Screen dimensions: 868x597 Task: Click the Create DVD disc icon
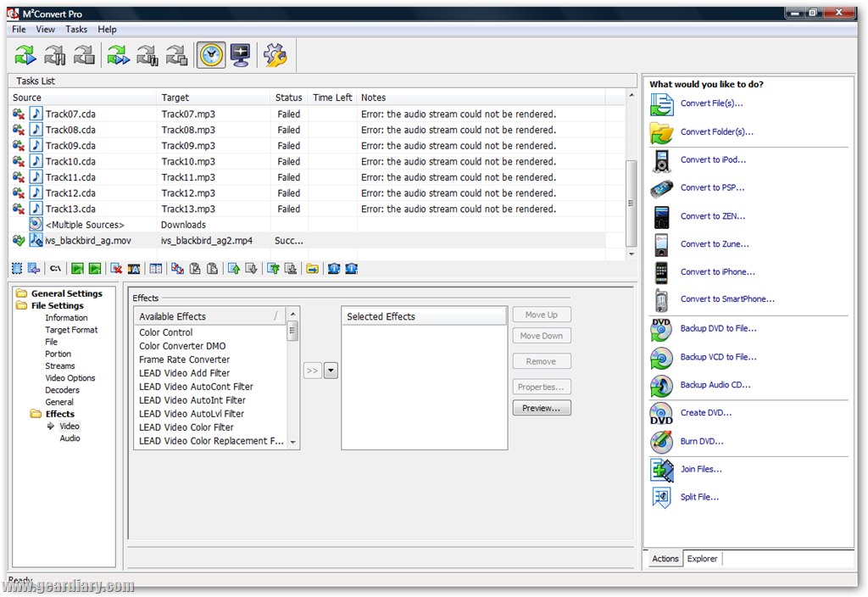click(661, 414)
